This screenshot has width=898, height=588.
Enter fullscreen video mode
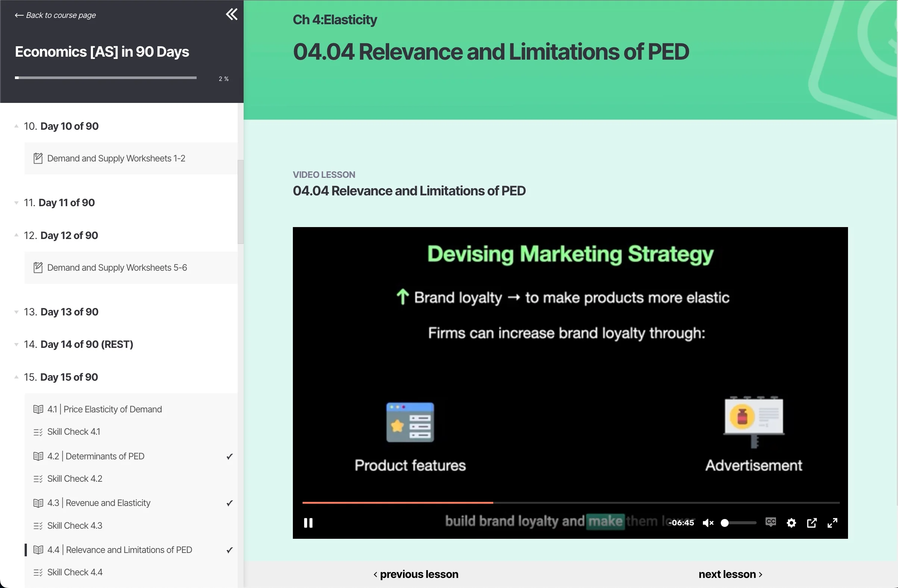click(x=832, y=523)
